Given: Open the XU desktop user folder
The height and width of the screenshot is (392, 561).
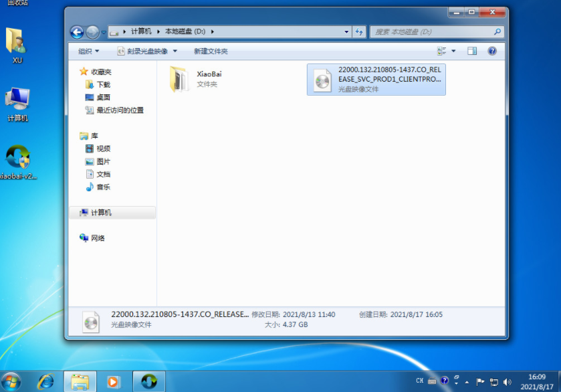Looking at the screenshot, I should (17, 44).
